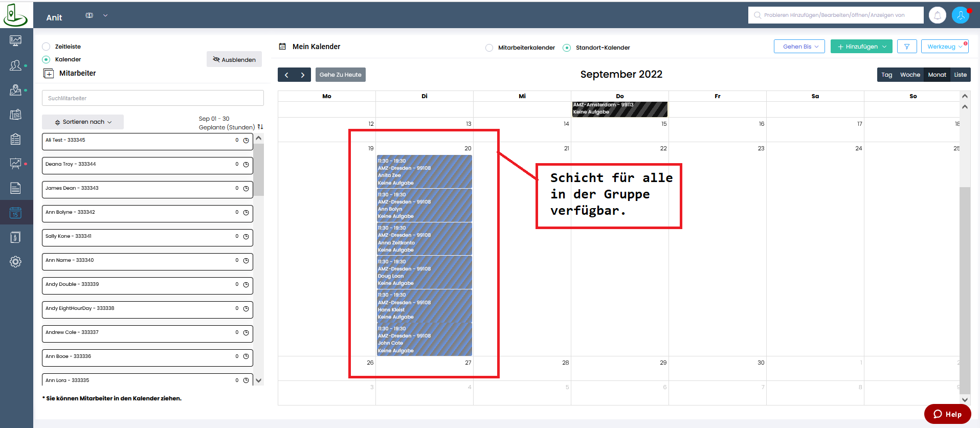Click the planned hours sort order icon
Image resolution: width=980 pixels, height=428 pixels.
click(260, 127)
